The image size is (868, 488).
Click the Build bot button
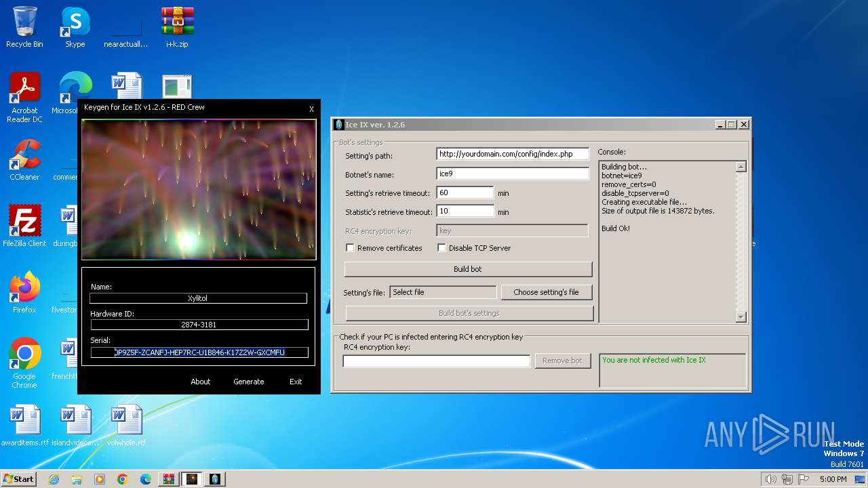pyautogui.click(x=468, y=269)
